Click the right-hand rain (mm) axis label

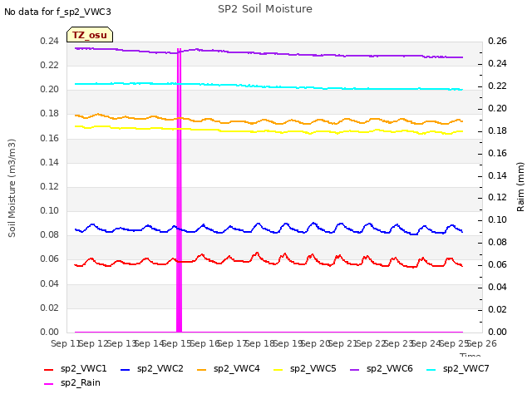click(x=520, y=187)
